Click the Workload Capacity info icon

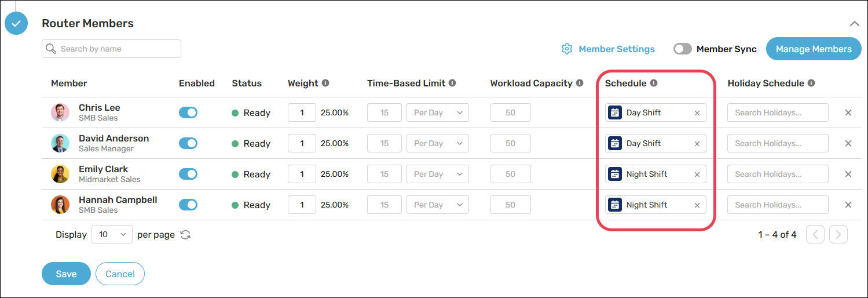point(579,83)
